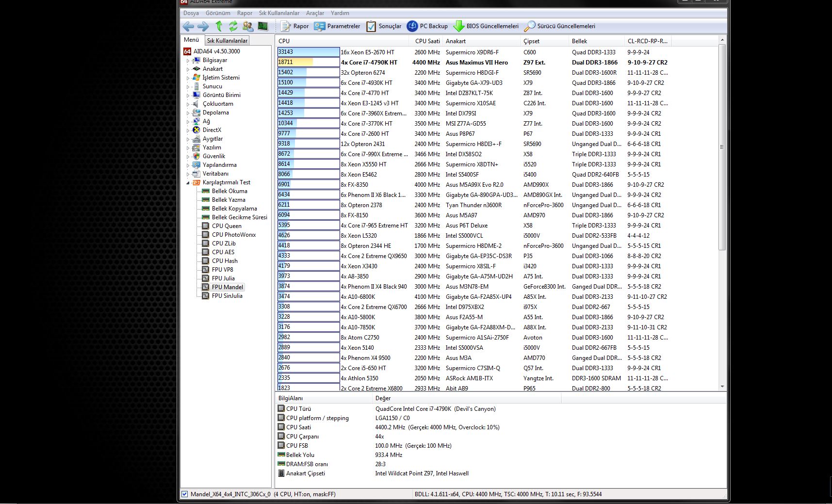The width and height of the screenshot is (832, 504).
Task: Expand the DirectX tree node
Action: (188, 130)
